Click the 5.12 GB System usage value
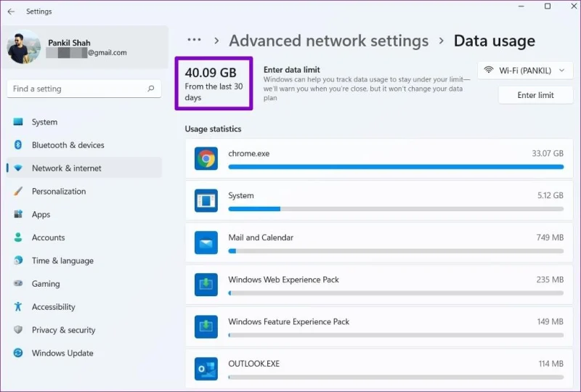The height and width of the screenshot is (392, 581). pos(550,195)
